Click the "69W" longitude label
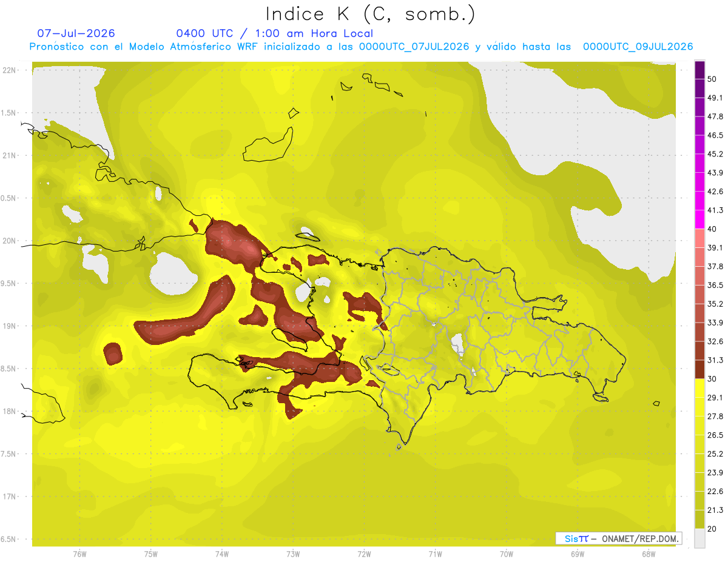The width and height of the screenshot is (728, 562). (x=578, y=554)
